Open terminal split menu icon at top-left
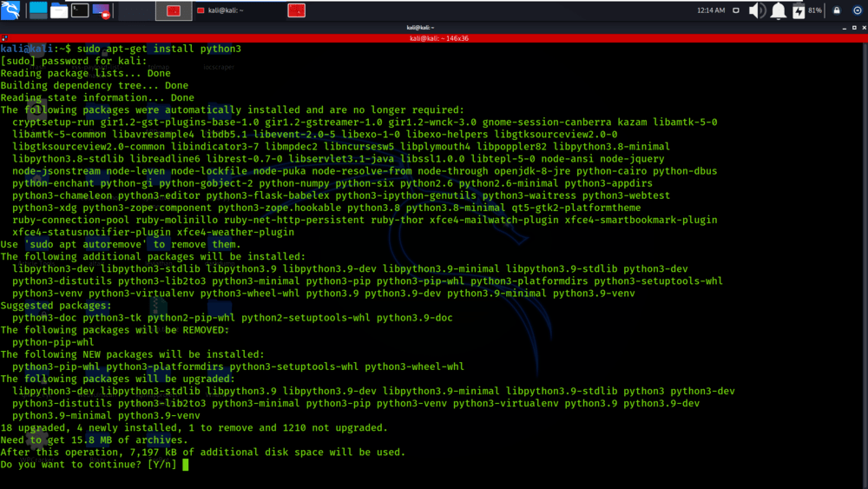This screenshot has width=868, height=489. [x=4, y=38]
